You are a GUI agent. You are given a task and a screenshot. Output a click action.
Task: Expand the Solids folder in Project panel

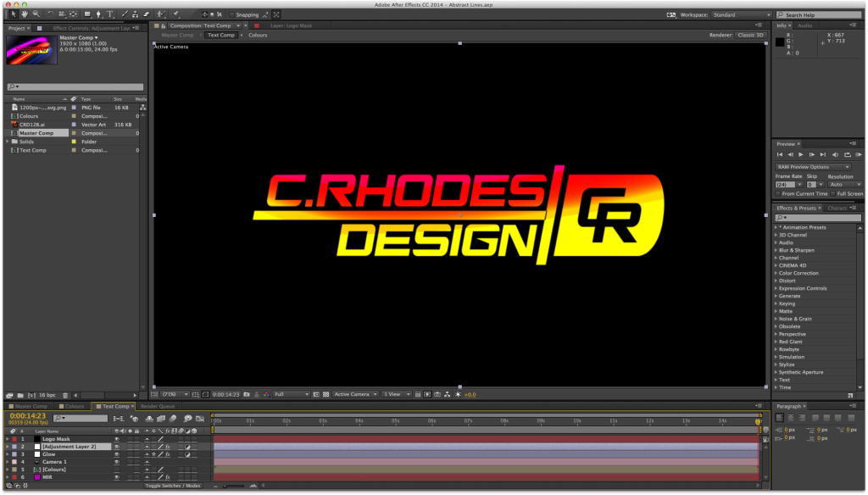coord(8,142)
